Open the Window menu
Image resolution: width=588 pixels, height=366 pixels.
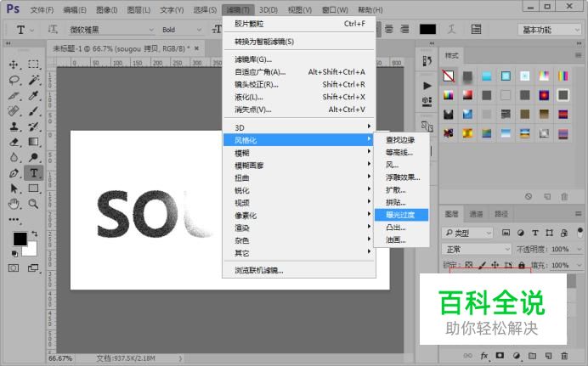tap(335, 9)
